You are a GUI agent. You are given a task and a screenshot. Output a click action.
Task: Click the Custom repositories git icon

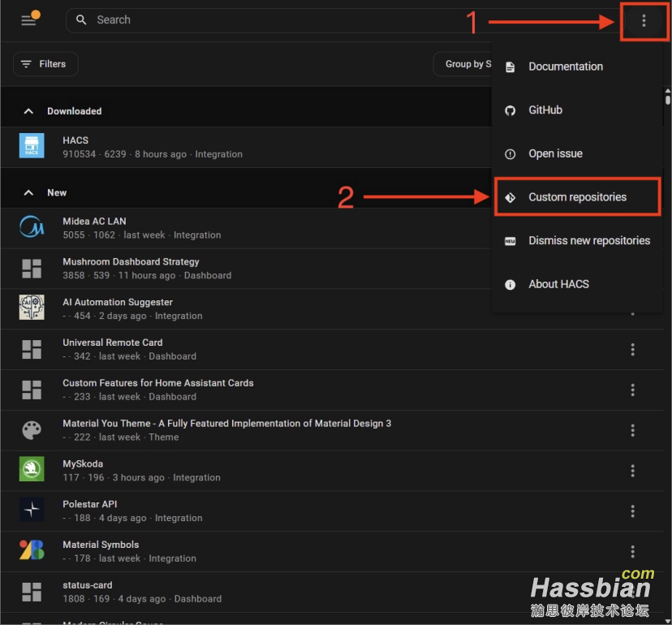point(510,197)
